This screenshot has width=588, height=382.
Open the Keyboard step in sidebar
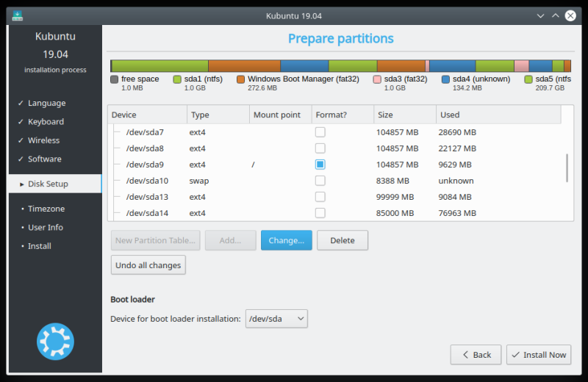tap(46, 122)
